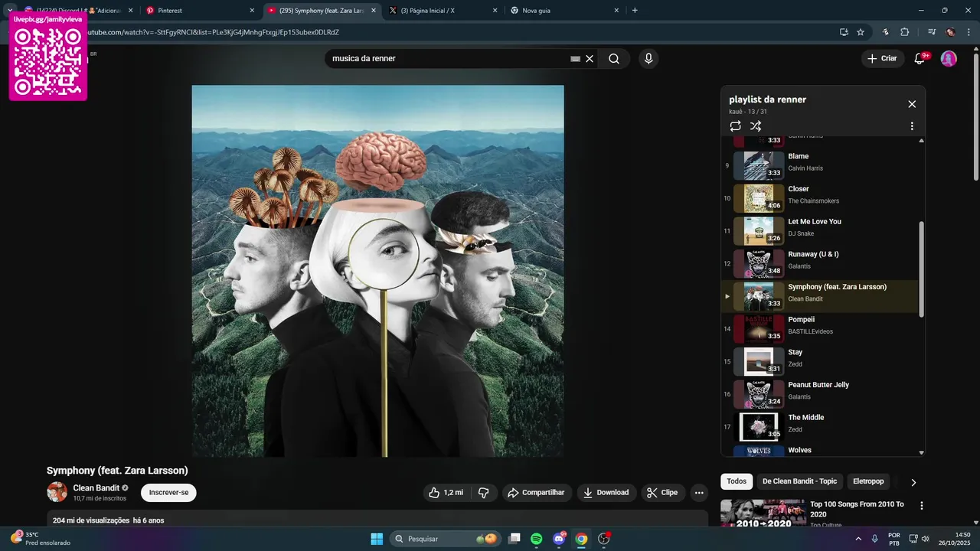This screenshot has height=551, width=980.
Task: Open options for Top 100 Songs recommendation
Action: coord(922,506)
